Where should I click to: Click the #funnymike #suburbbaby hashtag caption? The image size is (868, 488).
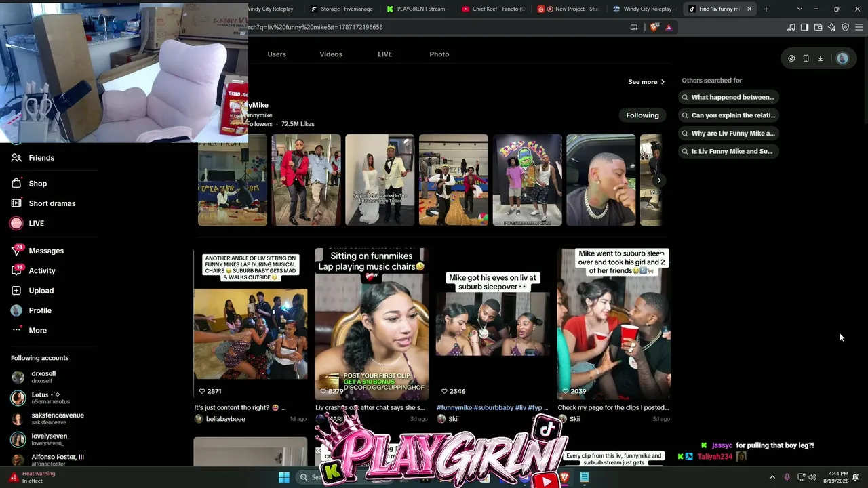pos(492,408)
